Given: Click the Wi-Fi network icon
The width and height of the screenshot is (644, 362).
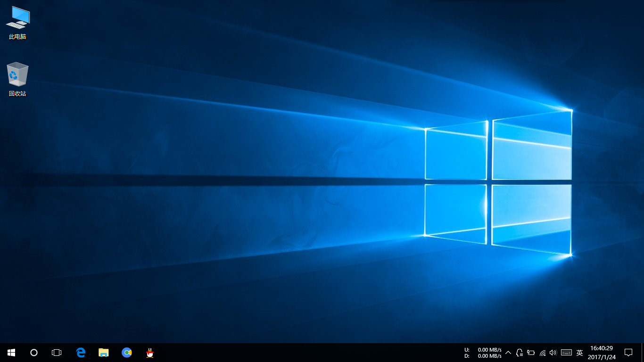Looking at the screenshot, I should tap(542, 352).
